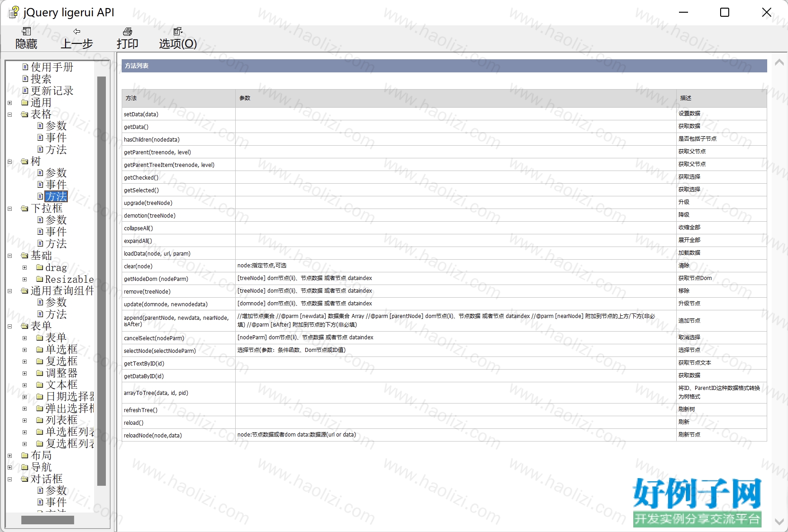Select 事件 under 下拉框
Viewport: 788px width, 532px height.
(x=56, y=232)
